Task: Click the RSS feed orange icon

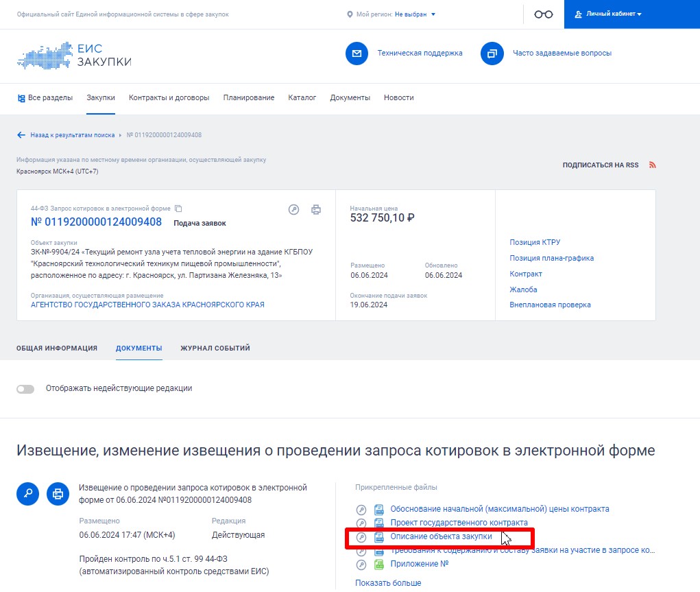Action: click(x=652, y=165)
